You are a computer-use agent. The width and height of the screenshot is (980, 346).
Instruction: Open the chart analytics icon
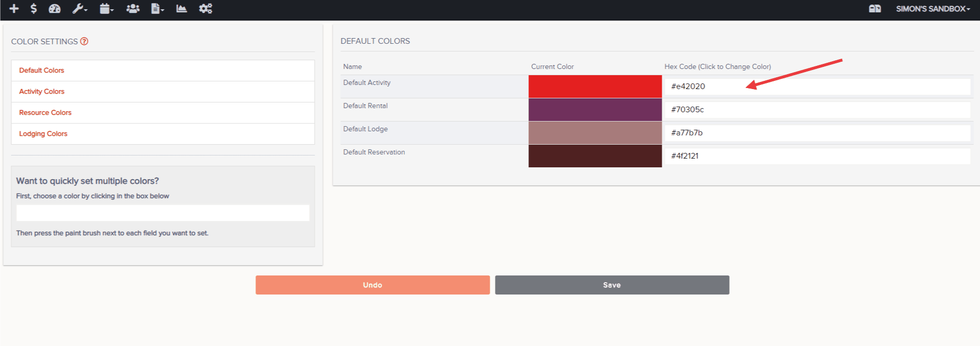[x=181, y=8]
